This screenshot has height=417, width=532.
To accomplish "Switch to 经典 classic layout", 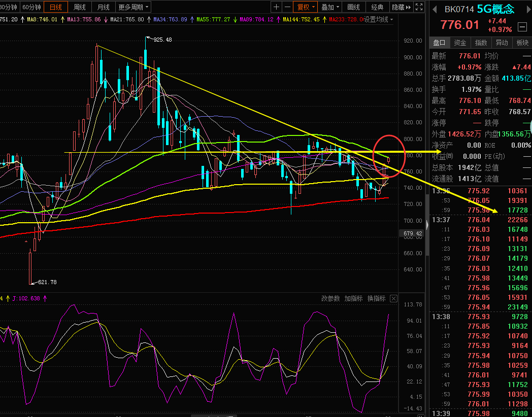I will [x=377, y=7].
